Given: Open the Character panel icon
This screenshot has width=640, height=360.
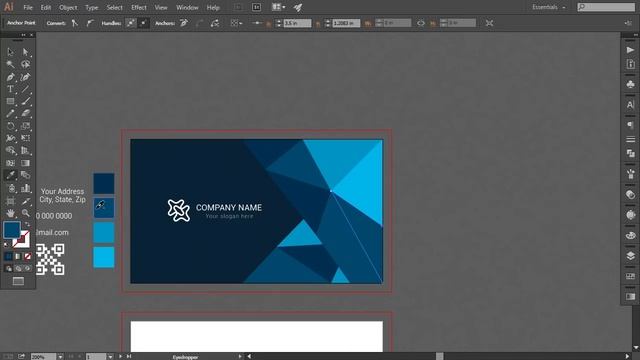Looking at the screenshot, I should pos(630,104).
